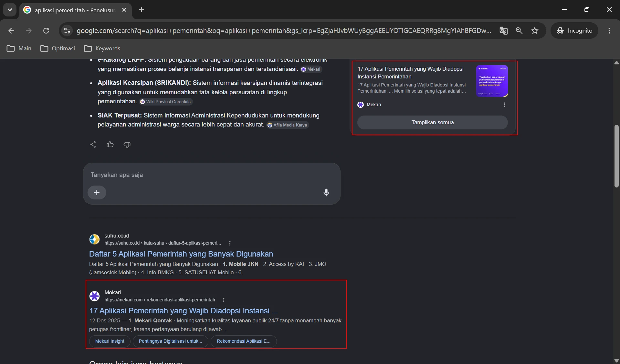Close the aplikasi pemerintah browser tab
The image size is (620, 364).
point(124,10)
